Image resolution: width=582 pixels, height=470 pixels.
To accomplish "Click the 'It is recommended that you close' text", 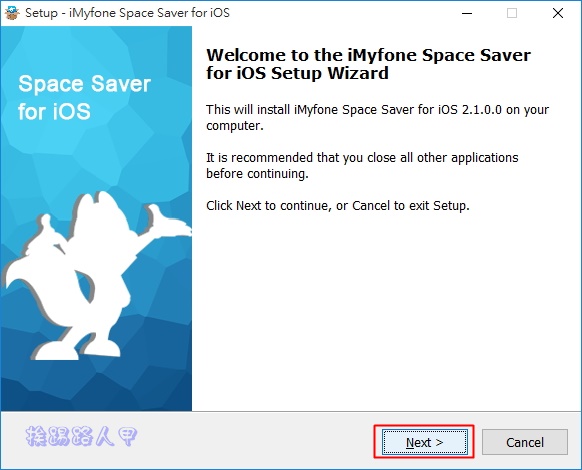I will [362, 165].
